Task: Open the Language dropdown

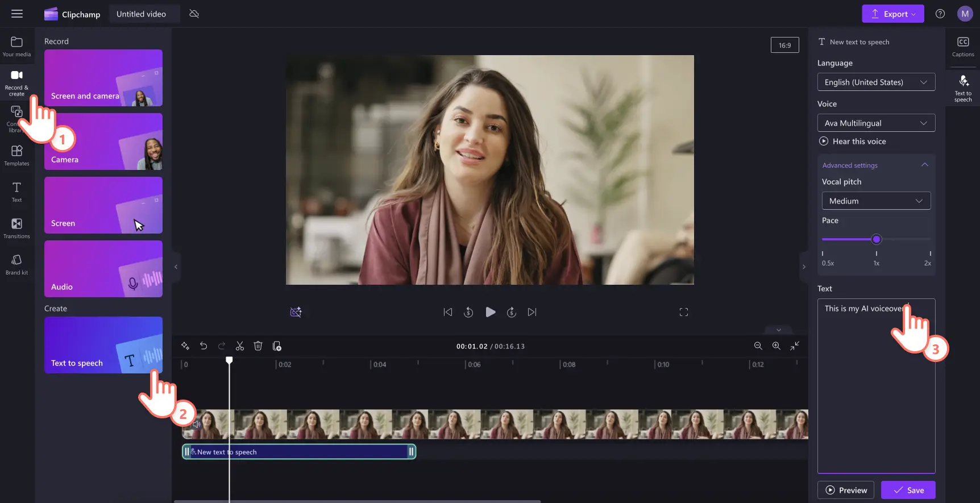Action: (876, 82)
